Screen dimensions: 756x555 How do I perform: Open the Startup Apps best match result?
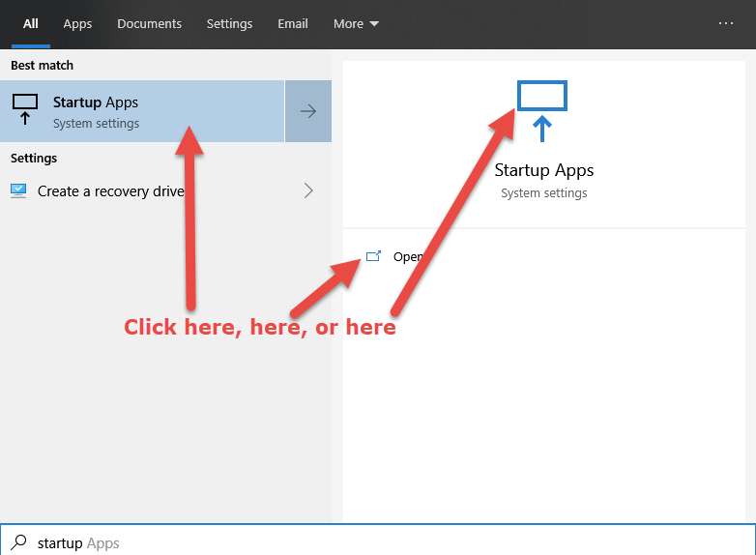tap(142, 111)
